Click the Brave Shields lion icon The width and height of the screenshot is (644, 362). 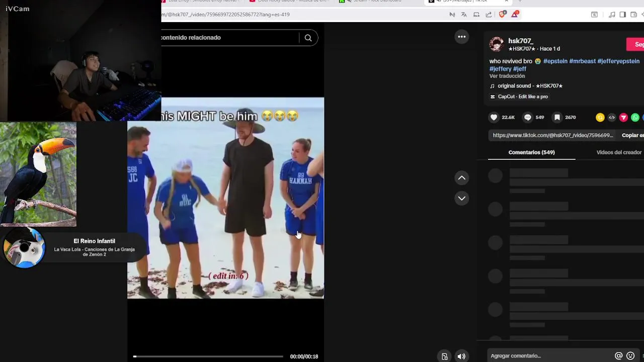(x=502, y=15)
